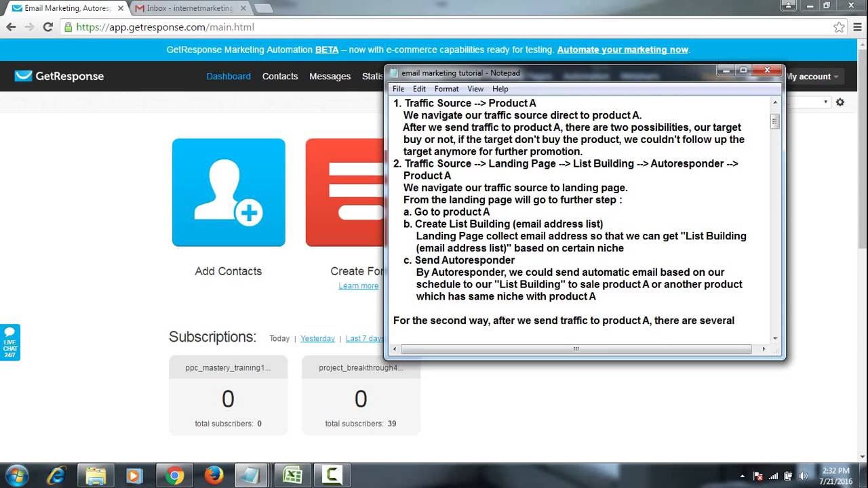Switch to Email Marketing tab
Image resolution: width=868 pixels, height=488 pixels.
coord(66,8)
